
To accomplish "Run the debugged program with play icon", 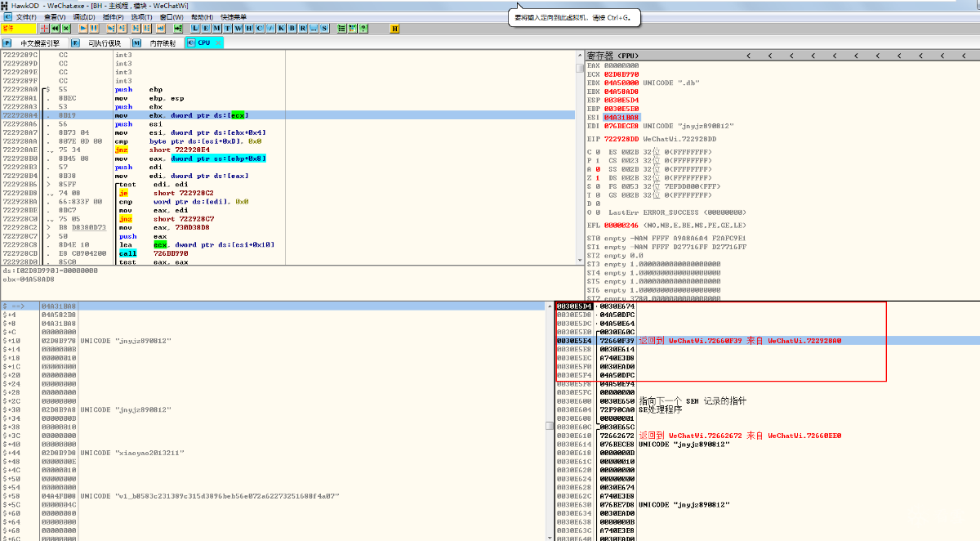I will point(82,28).
